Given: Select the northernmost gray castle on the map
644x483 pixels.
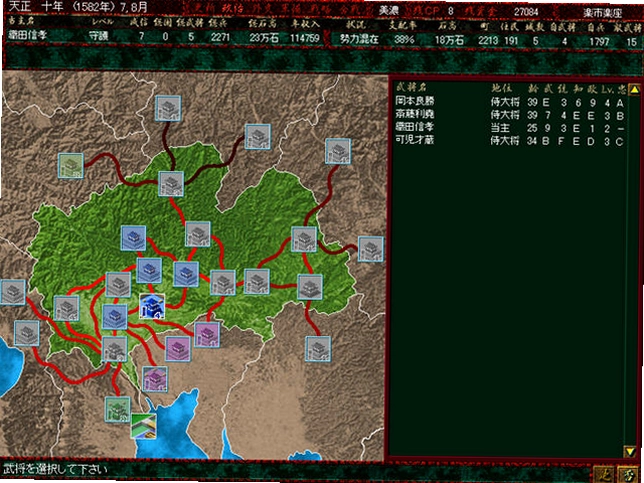Looking at the screenshot, I should click(168, 108).
